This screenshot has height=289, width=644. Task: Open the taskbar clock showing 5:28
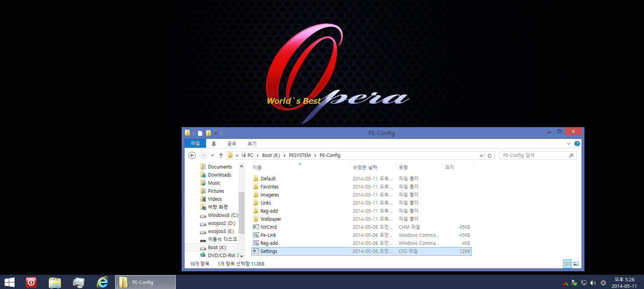tap(624, 282)
